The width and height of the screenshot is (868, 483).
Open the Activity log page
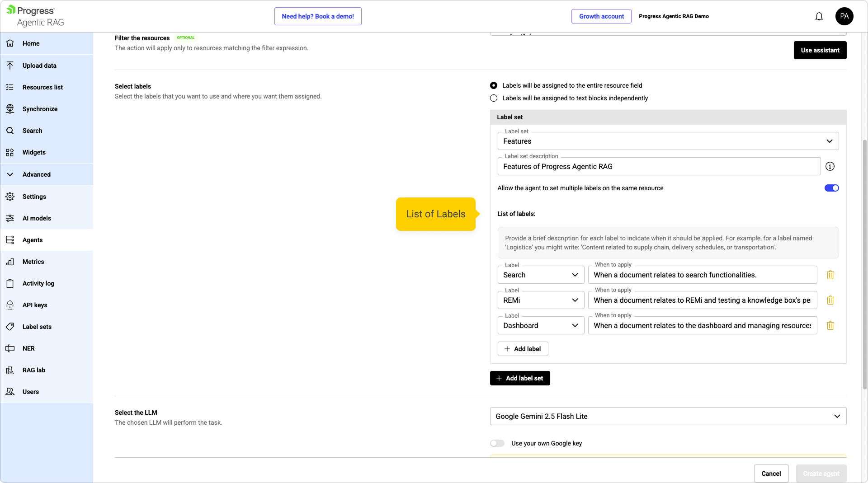point(38,283)
